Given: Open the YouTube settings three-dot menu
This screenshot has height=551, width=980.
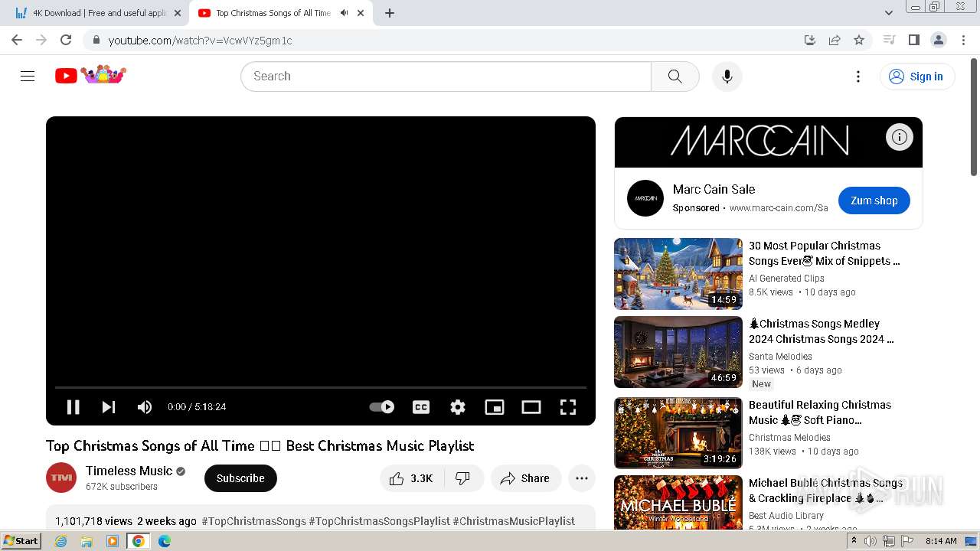Looking at the screenshot, I should [858, 77].
